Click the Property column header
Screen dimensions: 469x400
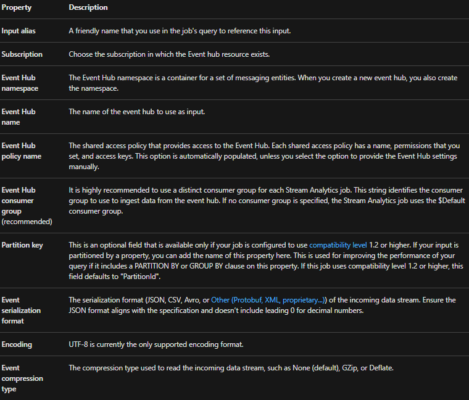pos(16,7)
